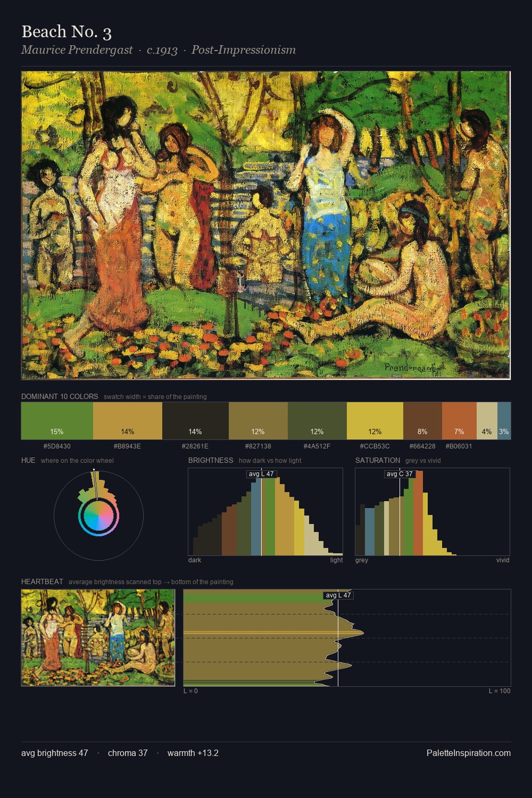Choose the blue-grey swatch labeled 3%
This screenshot has width=532, height=798.
(x=504, y=421)
